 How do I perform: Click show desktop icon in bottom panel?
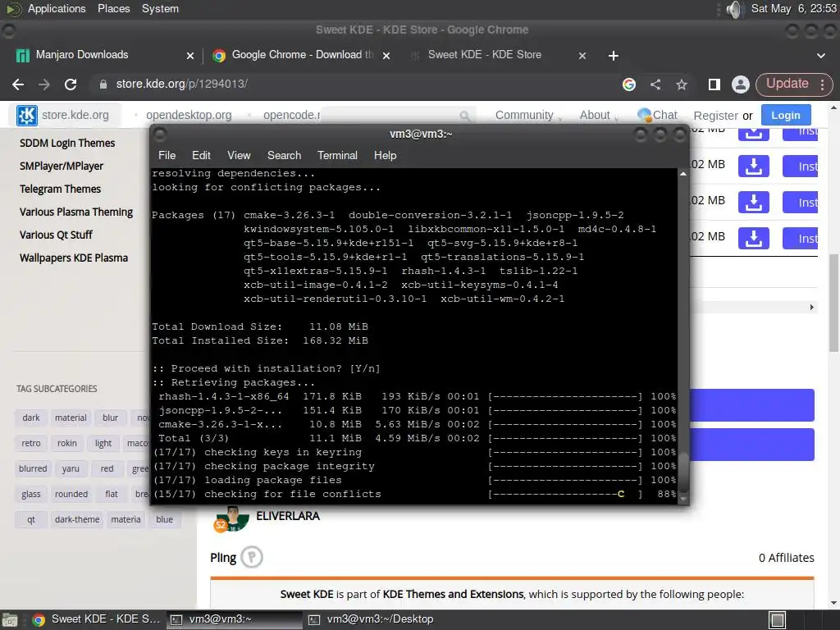(x=778, y=620)
